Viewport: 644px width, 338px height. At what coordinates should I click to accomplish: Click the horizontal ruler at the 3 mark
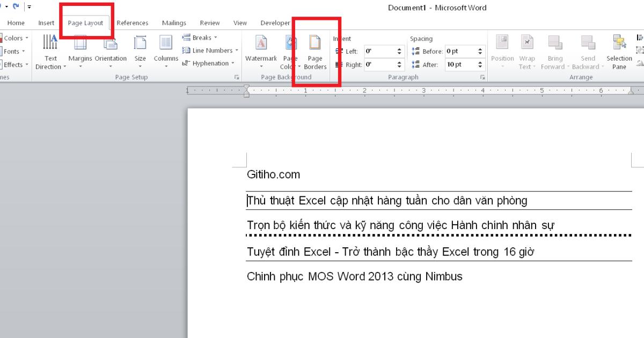(424, 91)
